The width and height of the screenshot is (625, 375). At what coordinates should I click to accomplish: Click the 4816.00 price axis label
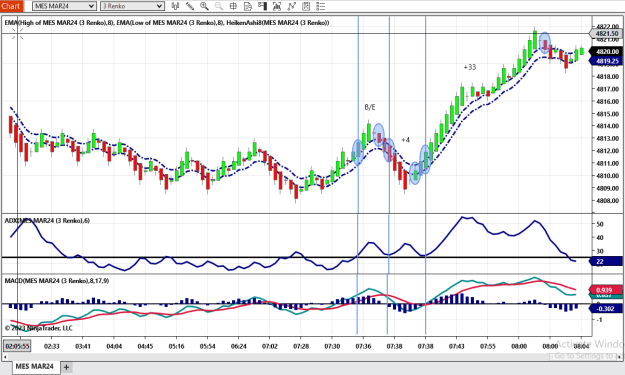(x=607, y=101)
